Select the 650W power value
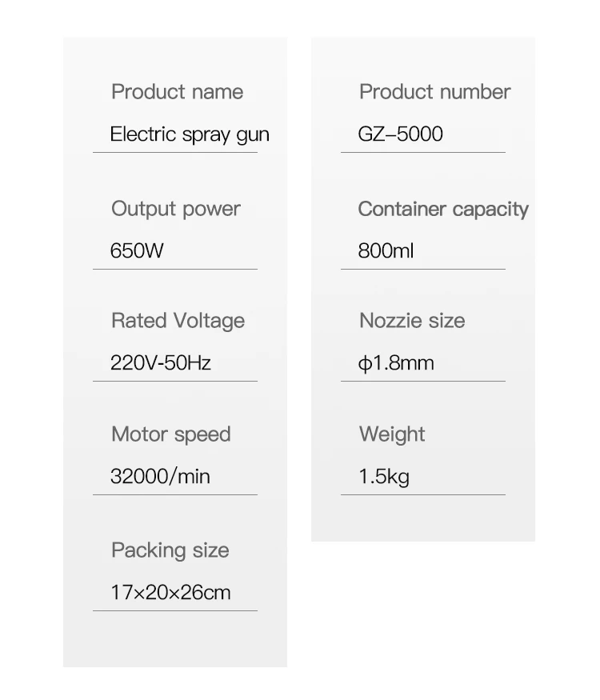The height and width of the screenshot is (700, 600). click(x=137, y=251)
